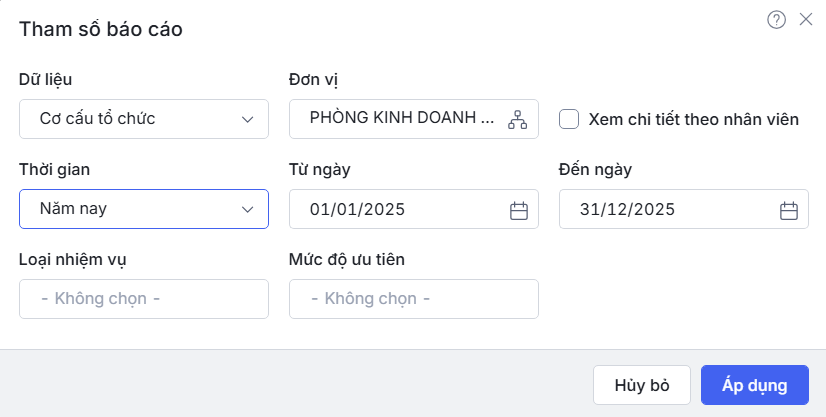Click the 'Tham số báo cáo' dialog title
The image size is (826, 417).
coord(100,29)
